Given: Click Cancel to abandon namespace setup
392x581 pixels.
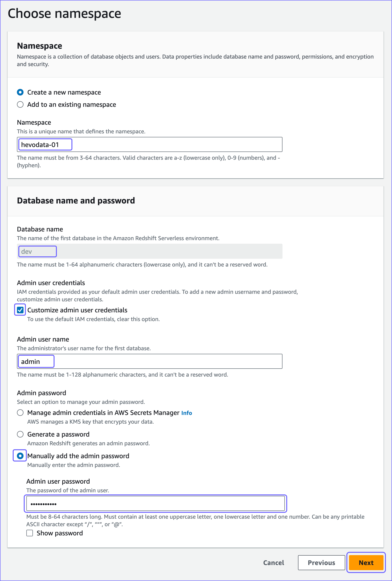Looking at the screenshot, I should click(x=273, y=562).
